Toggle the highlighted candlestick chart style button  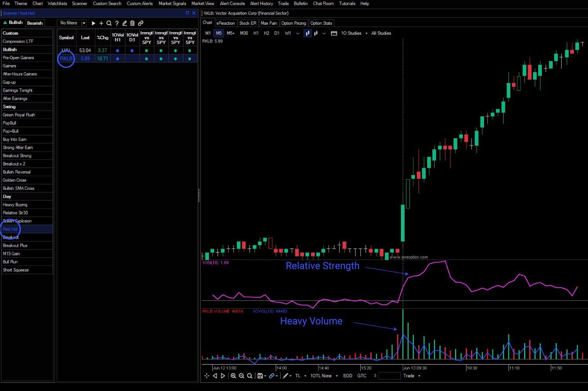pyautogui.click(x=308, y=33)
